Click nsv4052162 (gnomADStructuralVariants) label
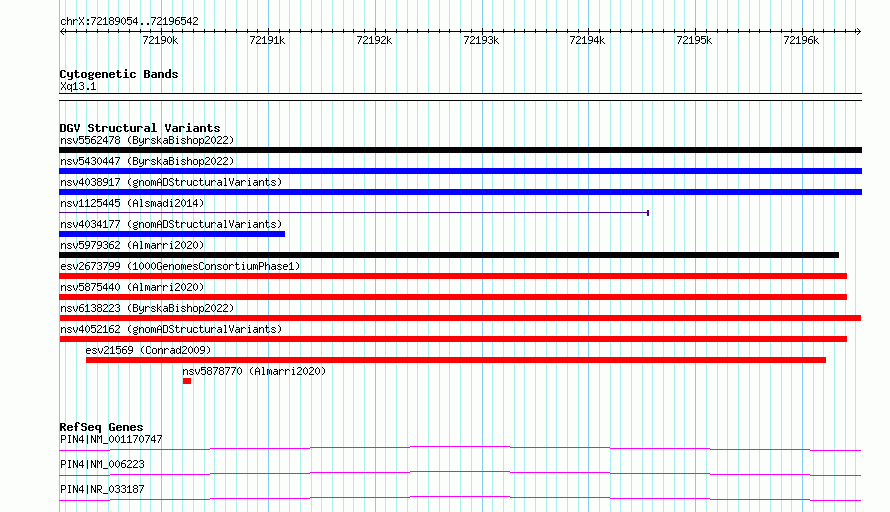The width and height of the screenshot is (890, 512). click(x=171, y=329)
